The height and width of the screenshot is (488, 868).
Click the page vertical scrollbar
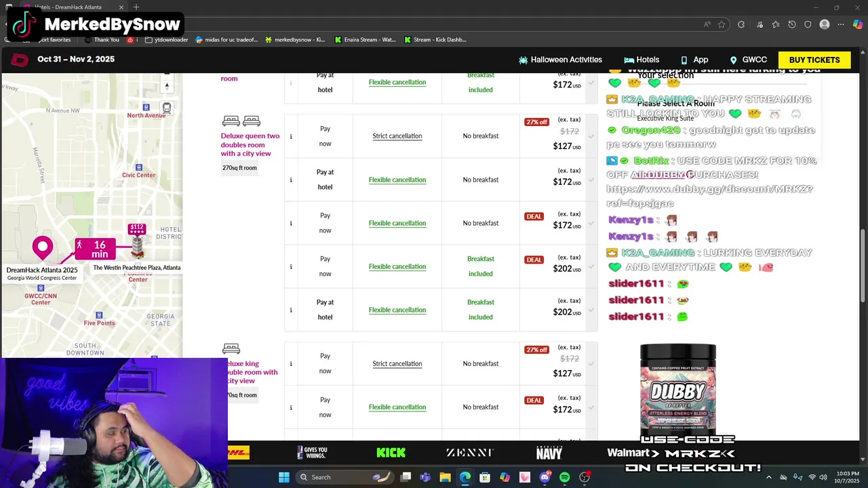coord(863,266)
